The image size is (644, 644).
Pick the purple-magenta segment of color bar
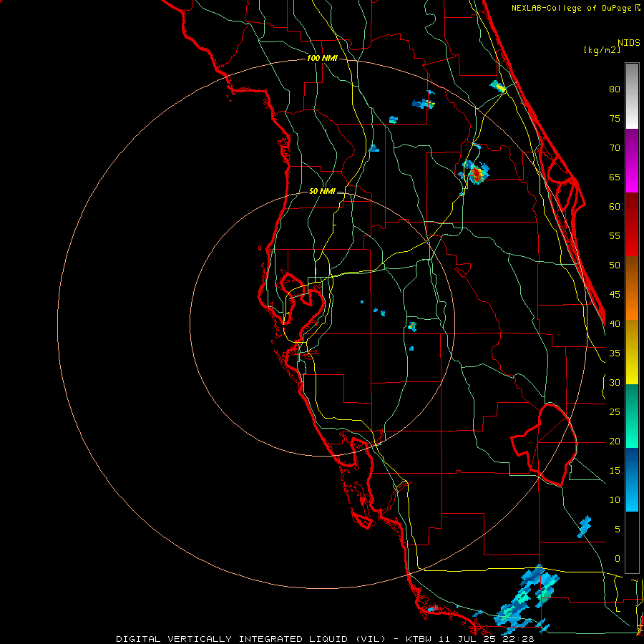point(632,161)
